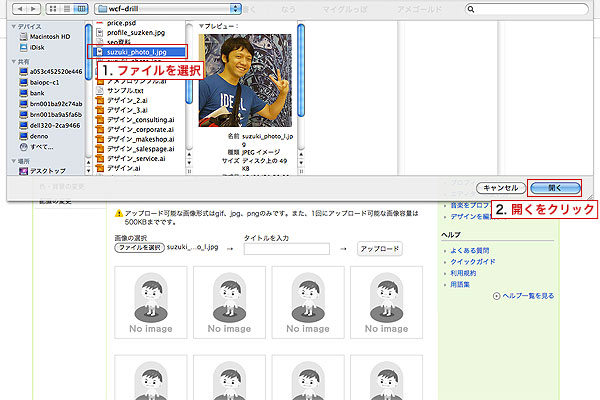Open クイックガイド help link

pyautogui.click(x=473, y=262)
